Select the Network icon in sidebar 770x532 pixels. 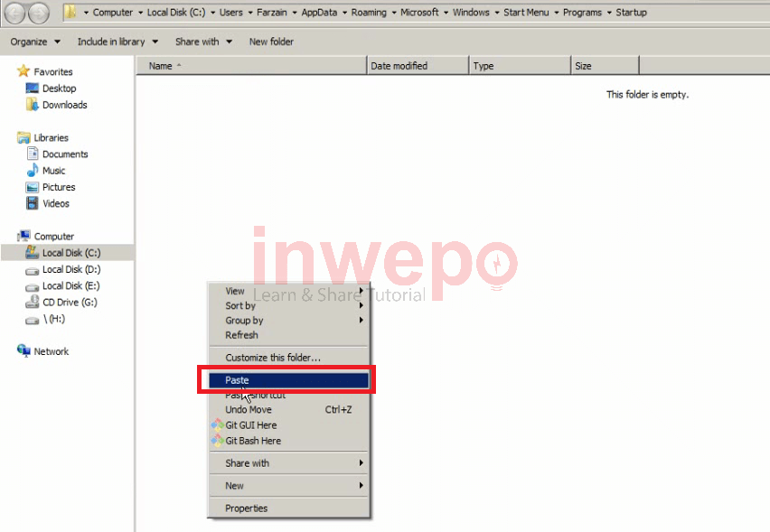click(23, 351)
